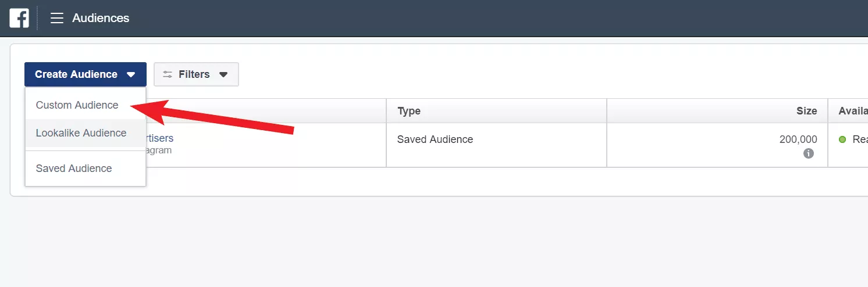
Task: Click the 200,000 size value
Action: [798, 139]
